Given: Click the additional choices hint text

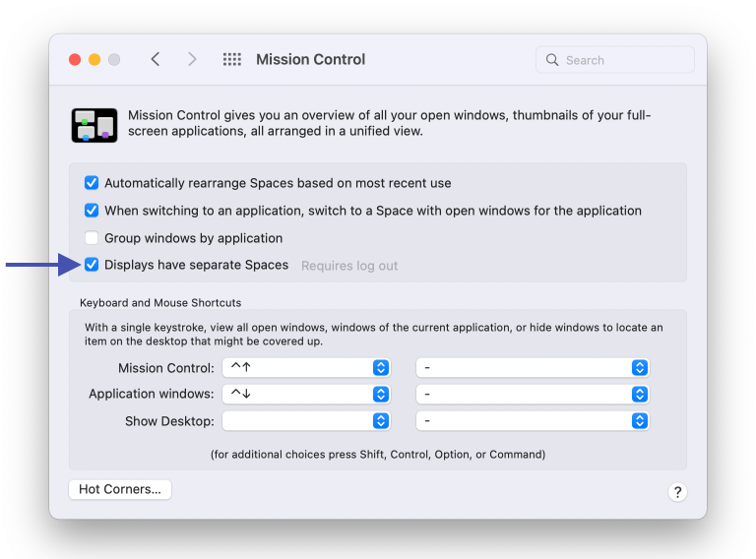Looking at the screenshot, I should (378, 455).
